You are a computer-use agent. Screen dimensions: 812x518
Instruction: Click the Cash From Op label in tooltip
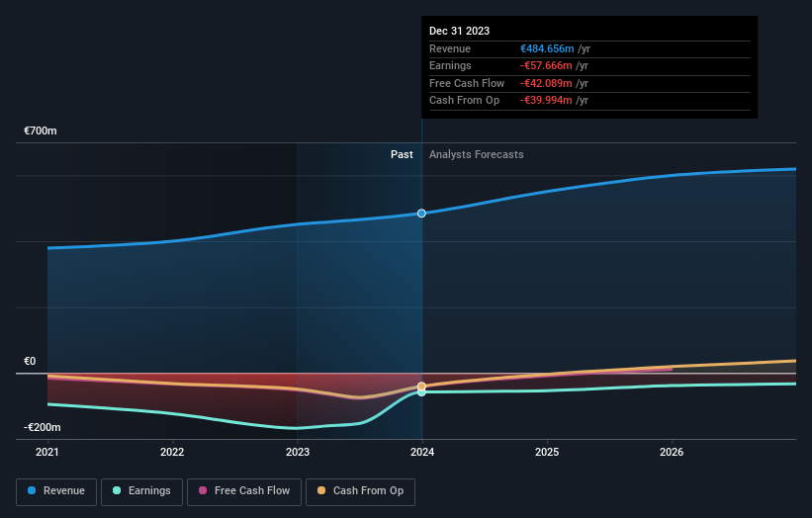pos(465,101)
